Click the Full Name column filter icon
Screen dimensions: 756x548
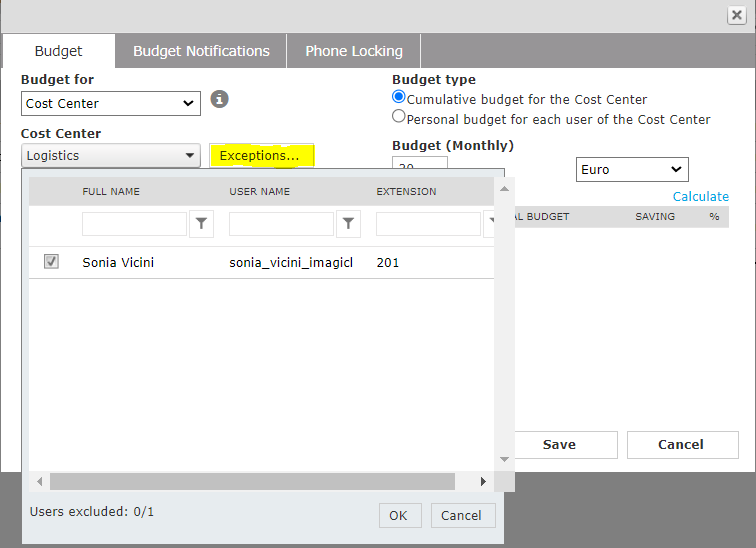point(202,224)
